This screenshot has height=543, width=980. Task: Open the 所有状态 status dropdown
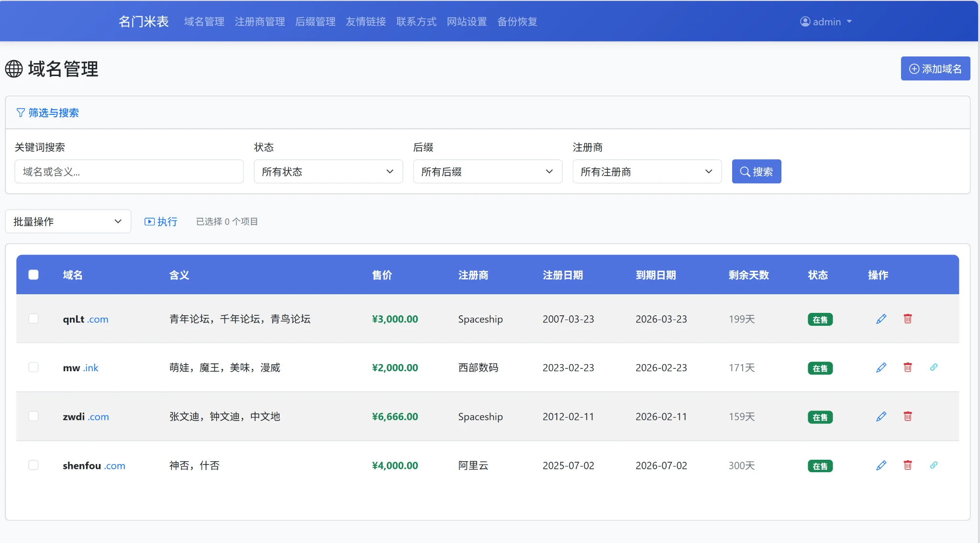328,172
